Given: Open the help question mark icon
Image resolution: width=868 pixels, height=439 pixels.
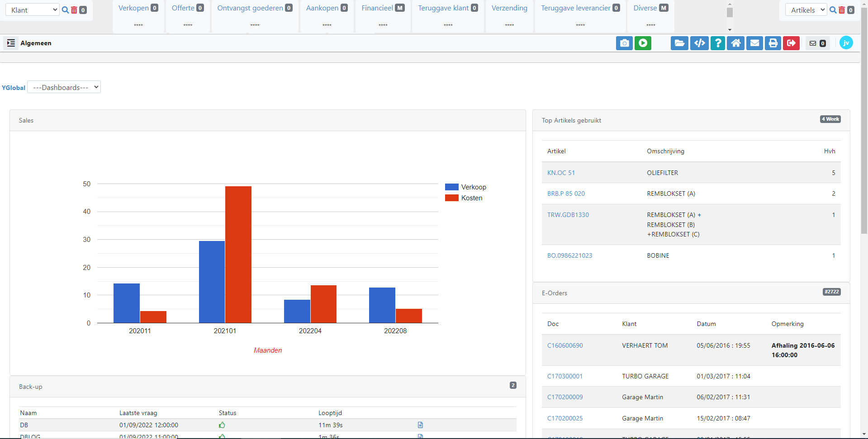Looking at the screenshot, I should (x=718, y=43).
